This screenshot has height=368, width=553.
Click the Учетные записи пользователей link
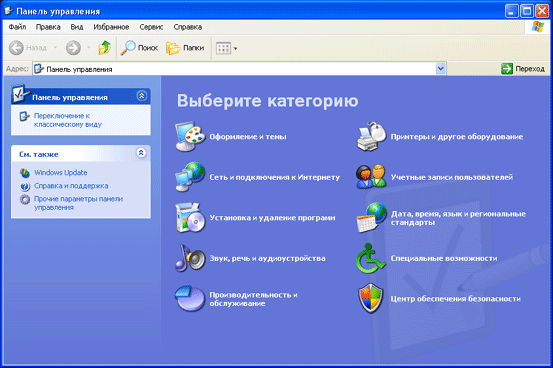point(452,177)
